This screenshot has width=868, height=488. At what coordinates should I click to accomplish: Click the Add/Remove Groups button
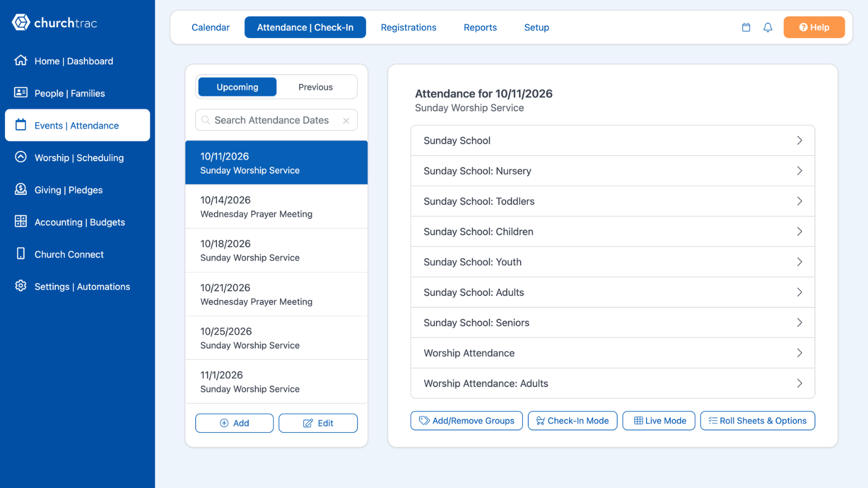point(467,421)
